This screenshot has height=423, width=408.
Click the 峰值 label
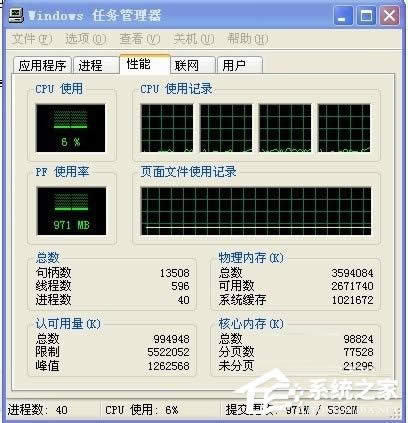(x=47, y=366)
